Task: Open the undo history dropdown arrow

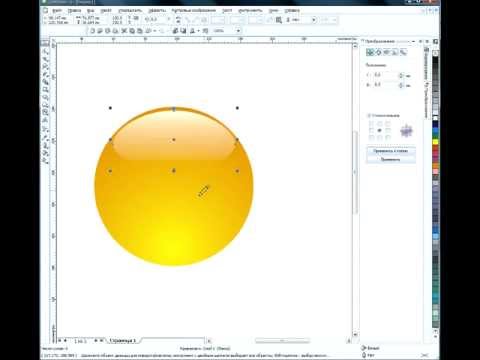Action: point(155,31)
